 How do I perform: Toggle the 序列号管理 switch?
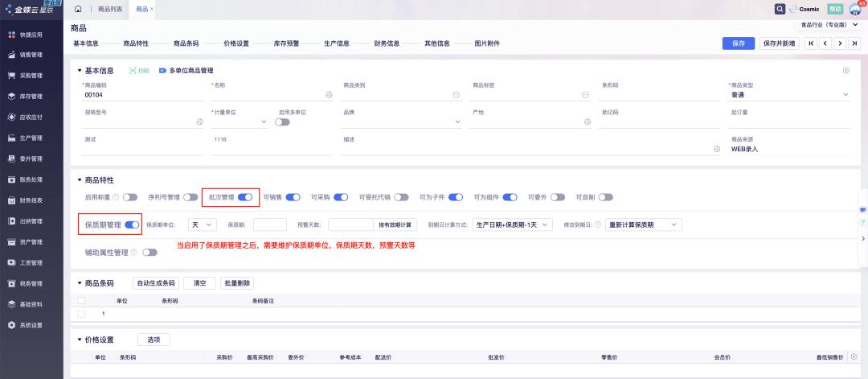coord(190,196)
